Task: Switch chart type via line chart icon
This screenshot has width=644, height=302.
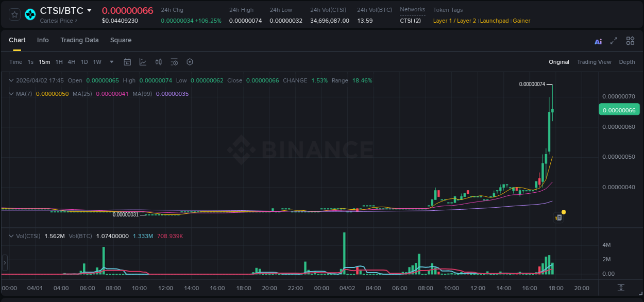Action: 143,62
